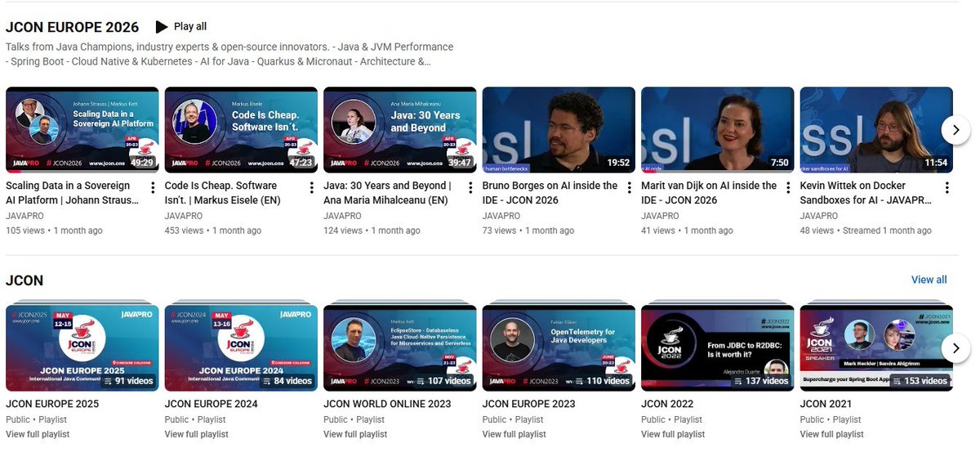Image resolution: width=980 pixels, height=457 pixels.
Task: Open JCON EUROPE 2023 playlist thumbnail
Action: [559, 347]
